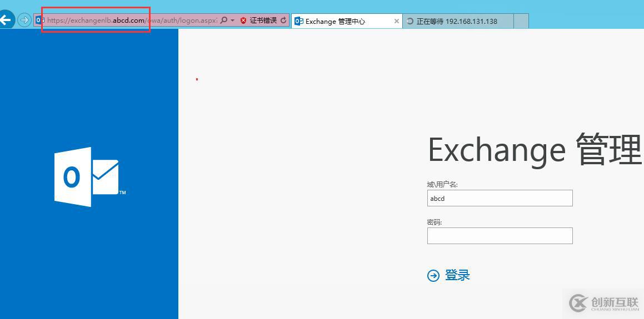Click the 域\用户名: label
This screenshot has width=644, height=319.
tap(442, 185)
